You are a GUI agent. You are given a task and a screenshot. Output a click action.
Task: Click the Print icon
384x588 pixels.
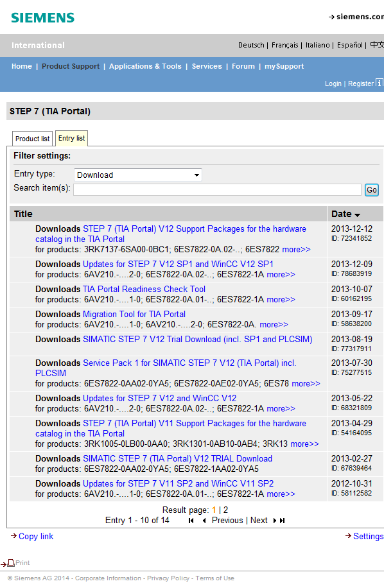12,562
